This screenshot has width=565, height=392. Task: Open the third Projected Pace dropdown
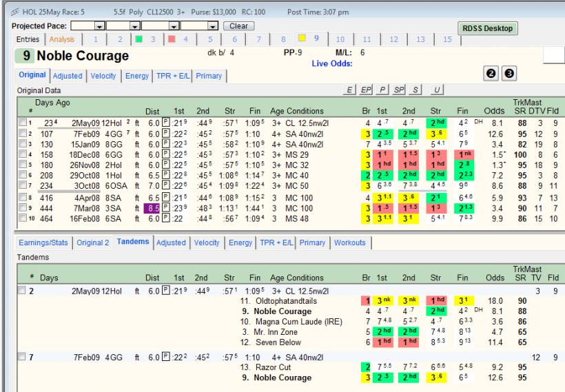[174, 26]
